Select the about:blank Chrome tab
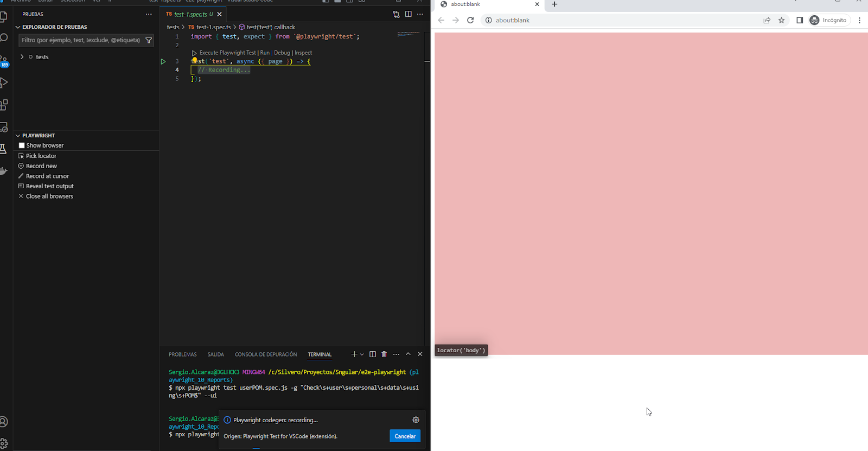This screenshot has width=868, height=451. (488, 4)
